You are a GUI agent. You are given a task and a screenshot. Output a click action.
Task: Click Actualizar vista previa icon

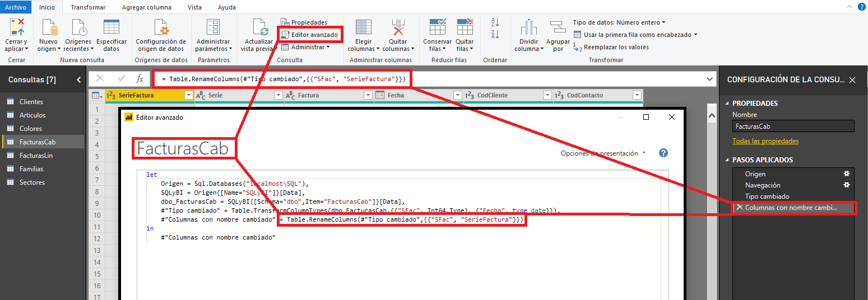pyautogui.click(x=259, y=28)
